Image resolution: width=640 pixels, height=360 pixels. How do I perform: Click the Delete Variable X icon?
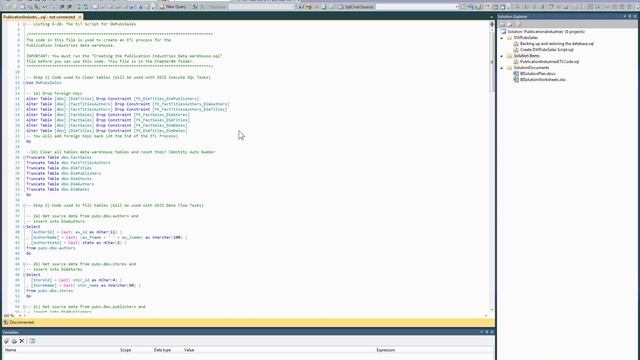(22, 341)
